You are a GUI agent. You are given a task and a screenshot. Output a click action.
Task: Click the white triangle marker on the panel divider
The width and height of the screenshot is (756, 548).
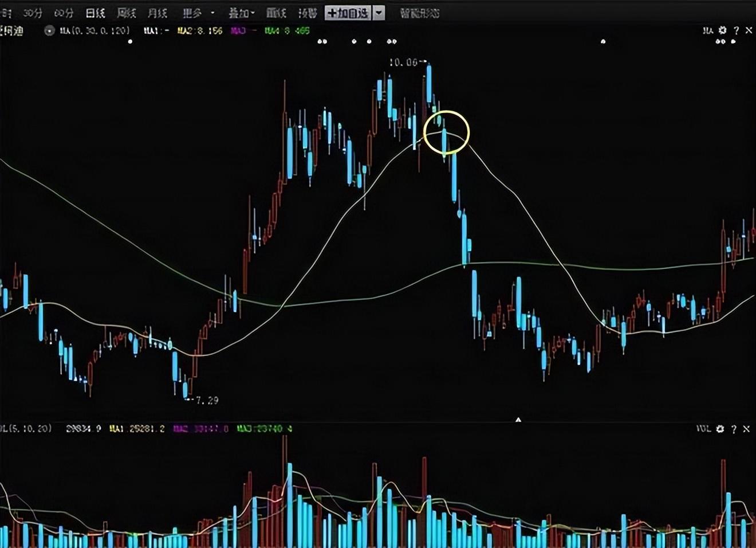pyautogui.click(x=518, y=420)
